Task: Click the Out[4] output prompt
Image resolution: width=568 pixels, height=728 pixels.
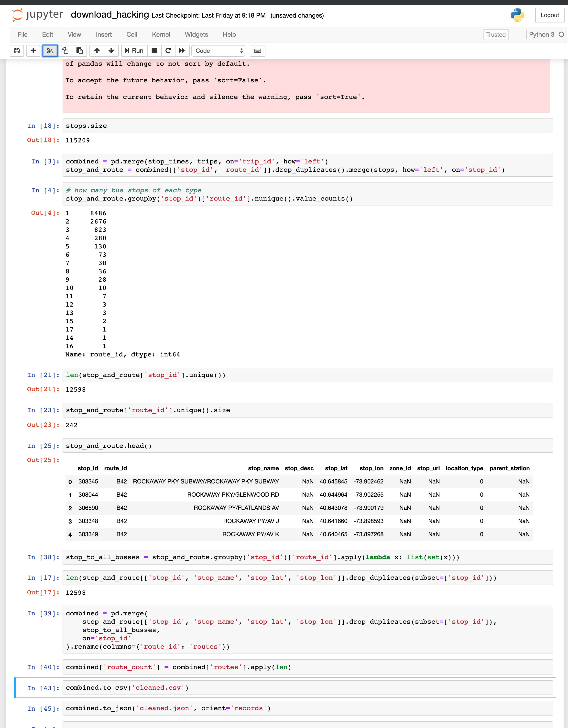Action: [45, 213]
